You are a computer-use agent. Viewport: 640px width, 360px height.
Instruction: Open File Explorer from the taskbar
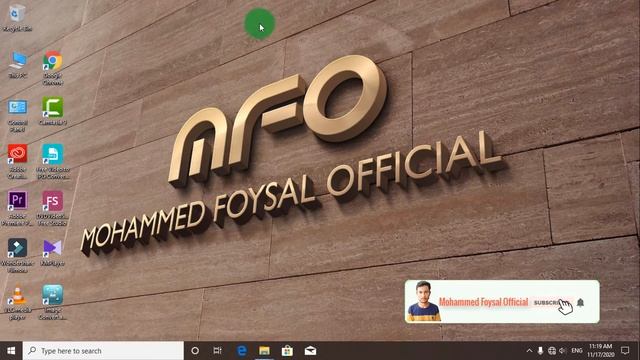tap(264, 351)
